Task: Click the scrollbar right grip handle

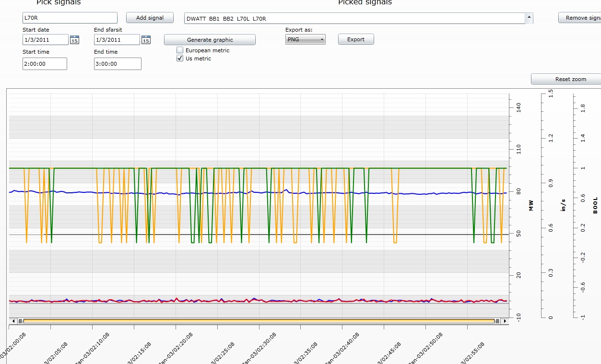Action: pyautogui.click(x=498, y=321)
